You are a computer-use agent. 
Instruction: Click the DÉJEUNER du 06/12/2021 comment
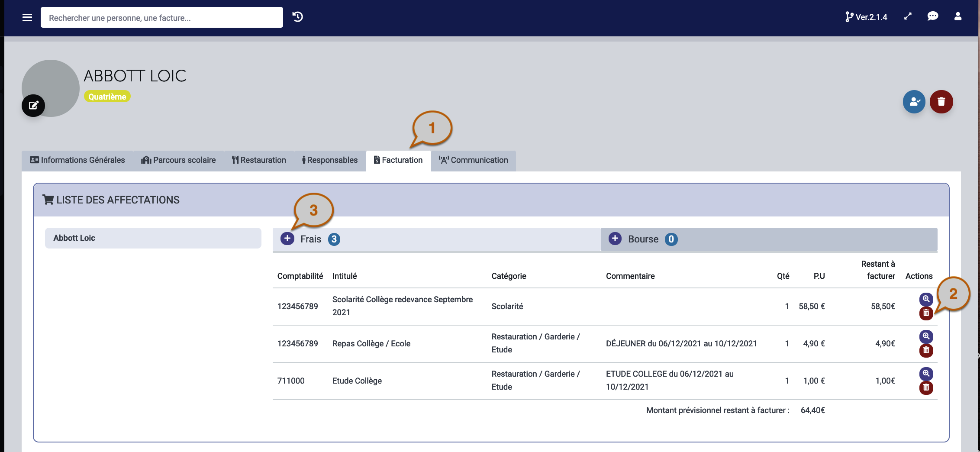pos(681,344)
